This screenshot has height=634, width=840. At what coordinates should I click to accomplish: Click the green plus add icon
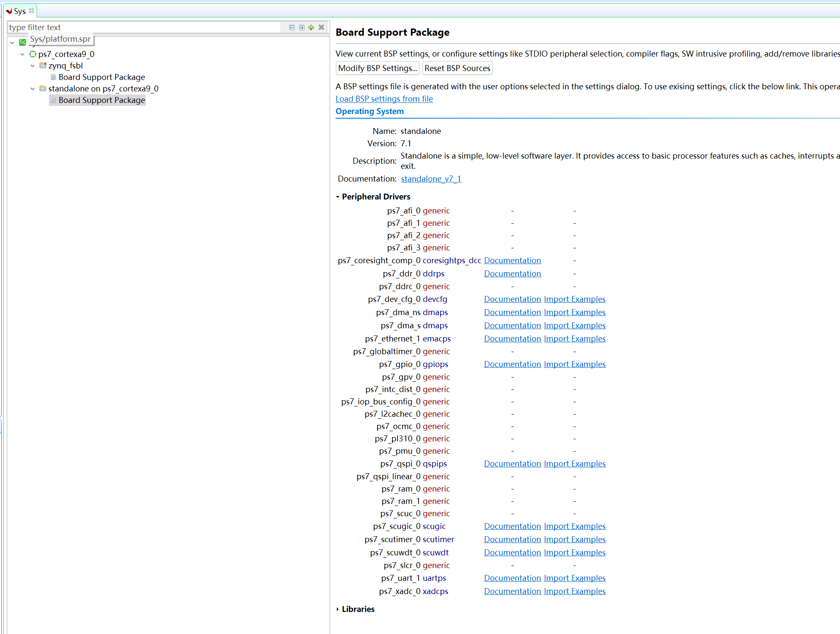tap(311, 27)
